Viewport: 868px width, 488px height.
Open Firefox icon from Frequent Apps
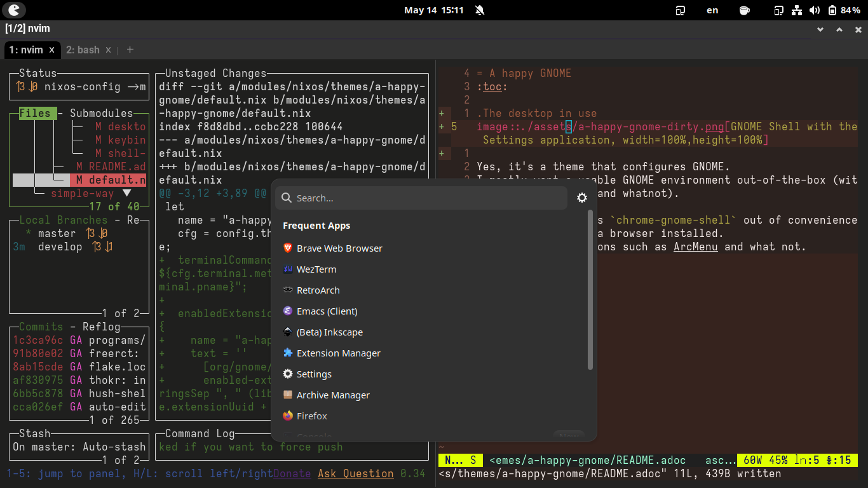point(288,416)
